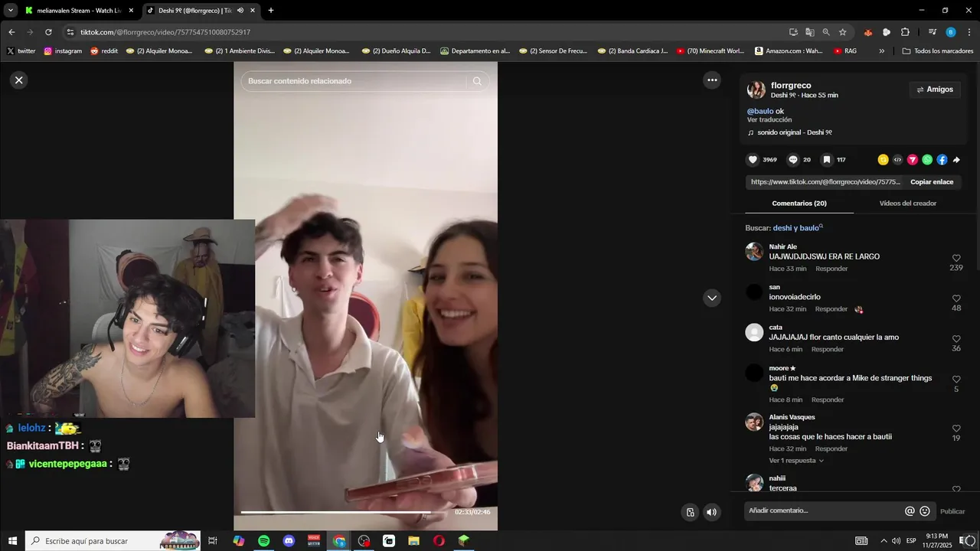This screenshot has height=551, width=980.
Task: Seek along the video progress bar
Action: pyautogui.click(x=345, y=512)
